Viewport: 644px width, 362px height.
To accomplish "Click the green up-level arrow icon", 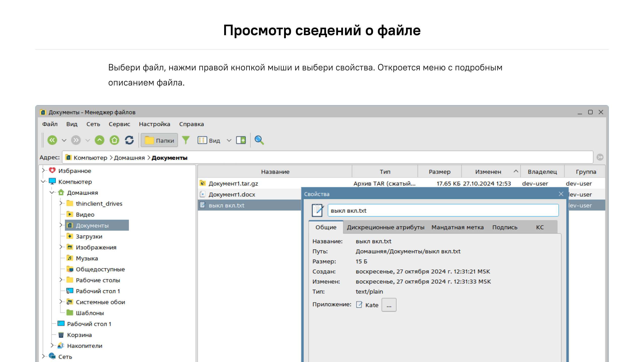I will [x=99, y=140].
